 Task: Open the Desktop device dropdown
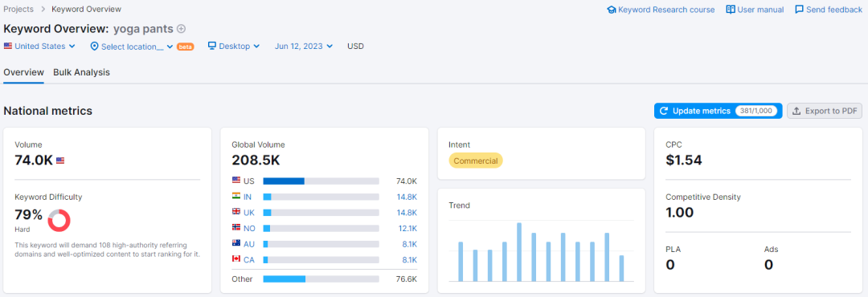click(x=234, y=47)
